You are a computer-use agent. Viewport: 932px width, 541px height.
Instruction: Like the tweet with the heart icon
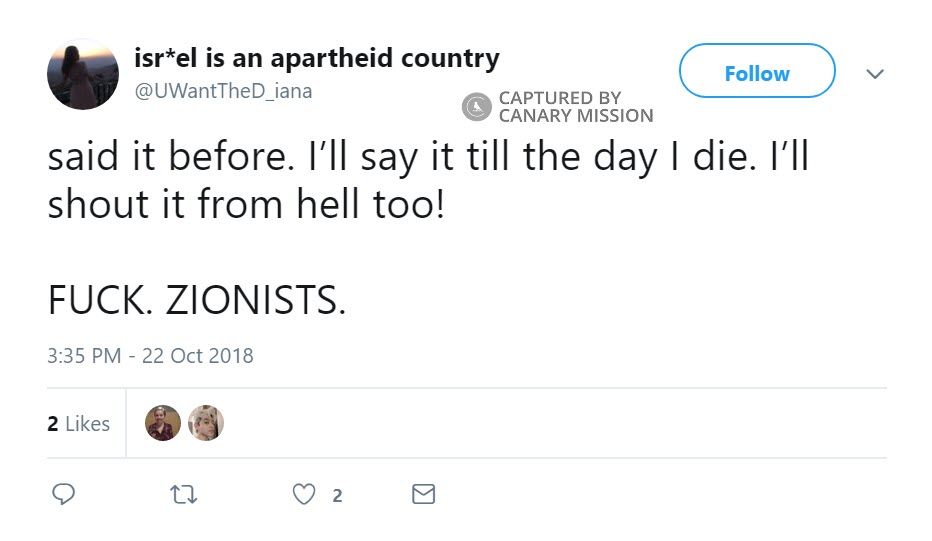click(x=304, y=494)
